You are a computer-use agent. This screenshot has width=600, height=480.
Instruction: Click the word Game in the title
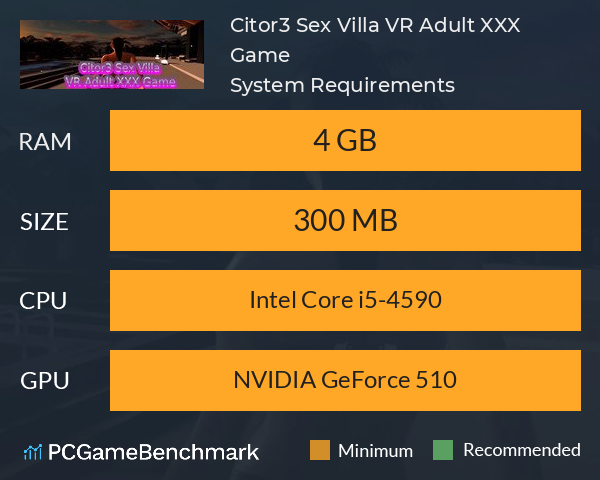[260, 55]
